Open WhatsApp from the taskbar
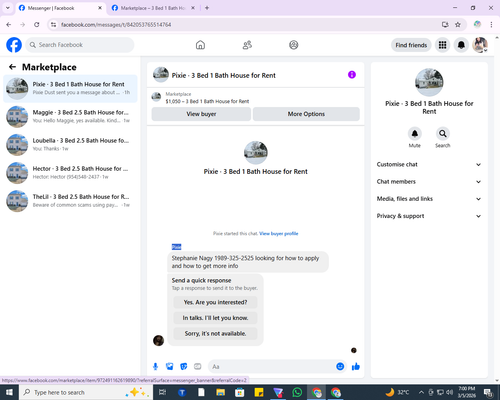Screen dimensions: 500x400 (x=297, y=392)
